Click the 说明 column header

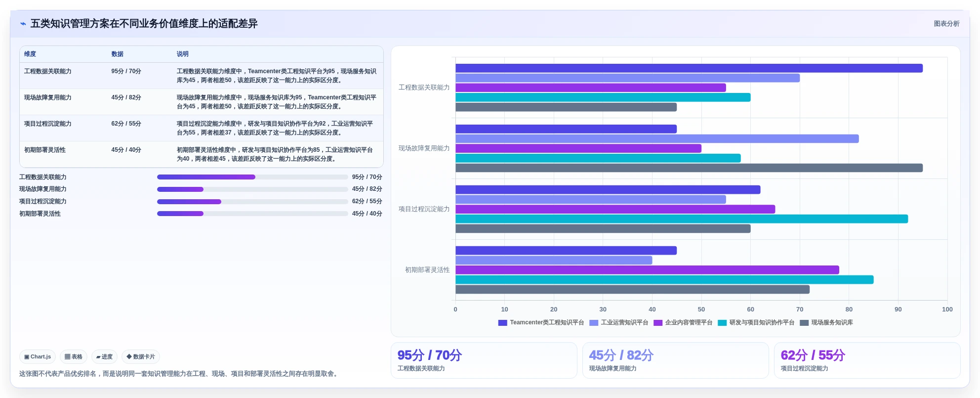click(183, 54)
